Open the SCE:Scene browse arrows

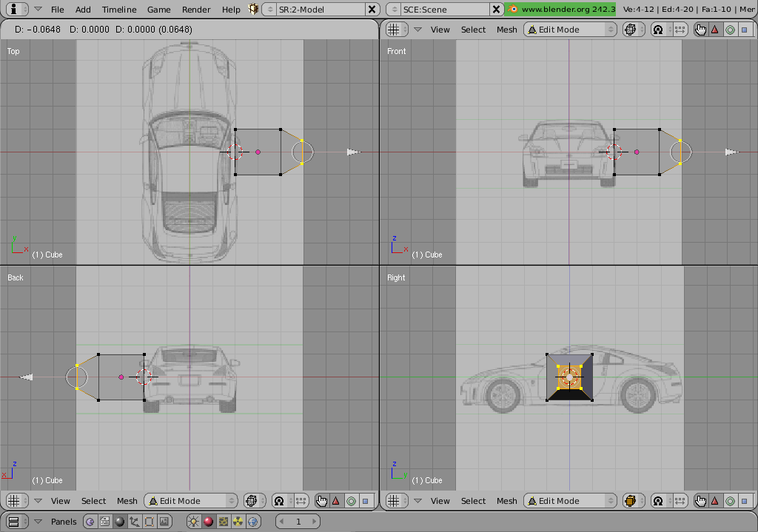click(395, 9)
